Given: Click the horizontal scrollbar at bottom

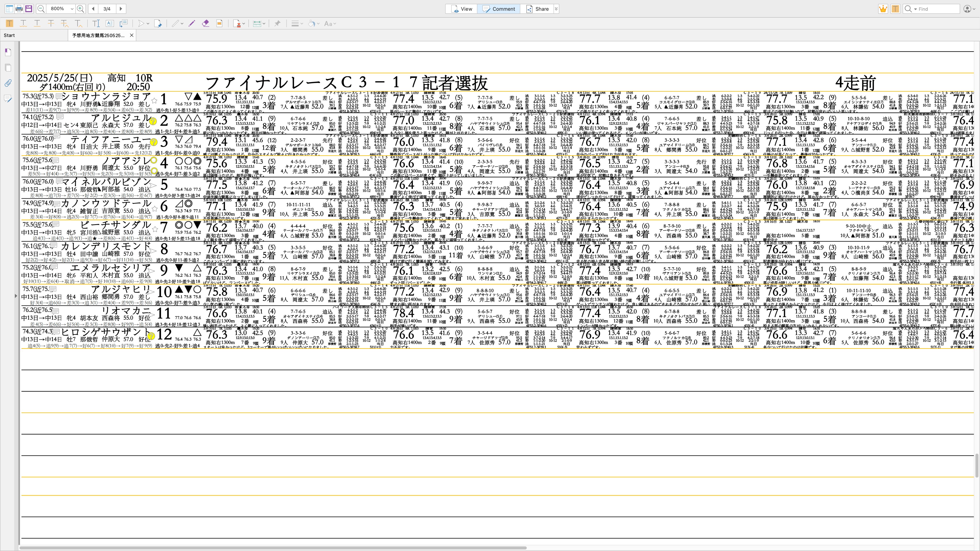Looking at the screenshot, I should tap(273, 548).
